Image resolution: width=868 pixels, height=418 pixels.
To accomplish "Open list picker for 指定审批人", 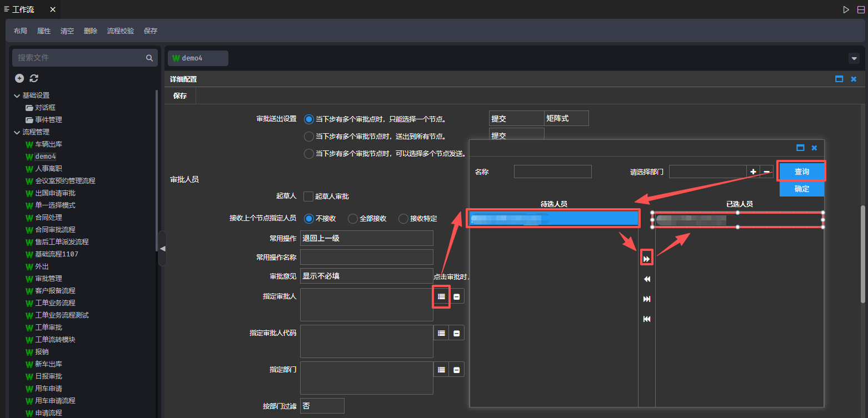I will [x=441, y=296].
